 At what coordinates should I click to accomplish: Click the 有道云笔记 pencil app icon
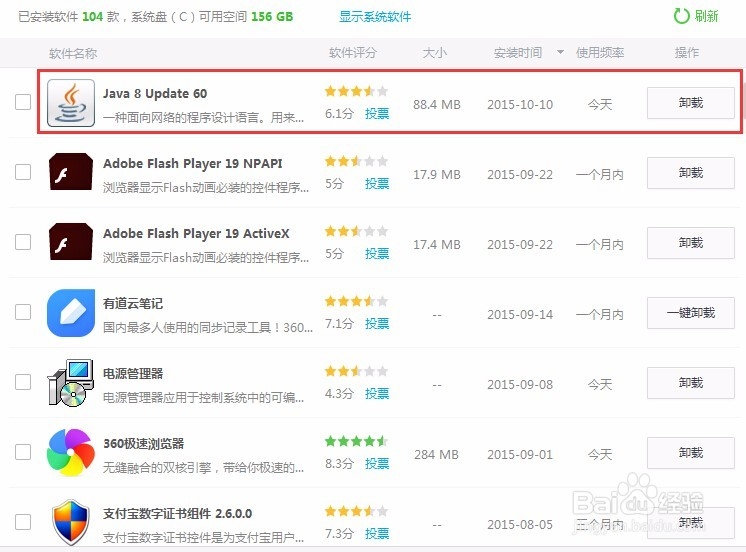point(71,313)
